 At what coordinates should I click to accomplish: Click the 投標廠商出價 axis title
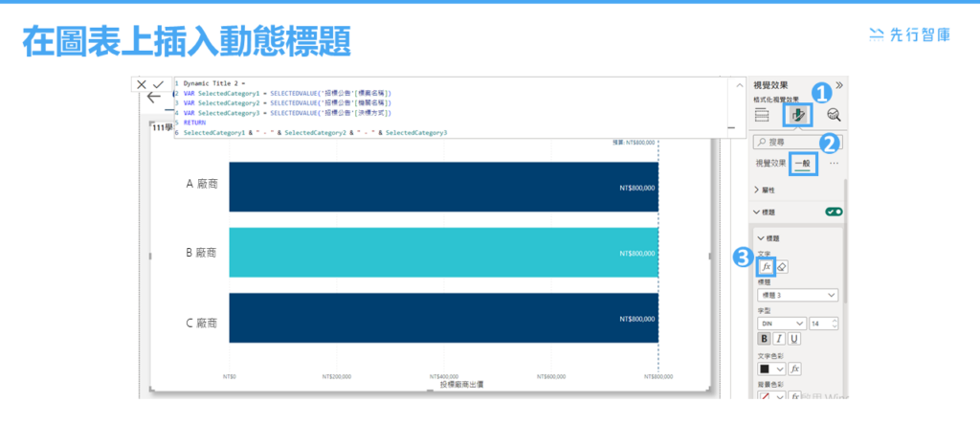point(461,385)
